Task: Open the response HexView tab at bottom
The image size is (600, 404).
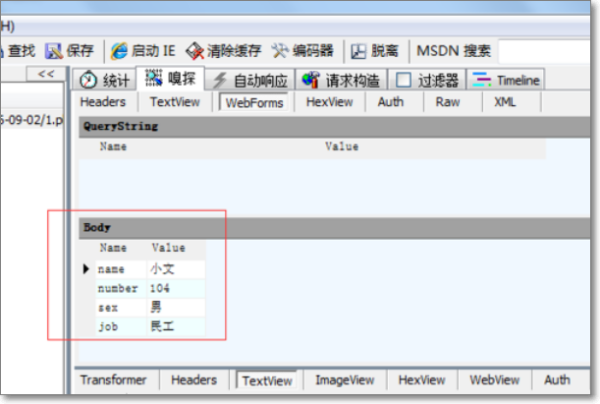Action: pyautogui.click(x=422, y=380)
